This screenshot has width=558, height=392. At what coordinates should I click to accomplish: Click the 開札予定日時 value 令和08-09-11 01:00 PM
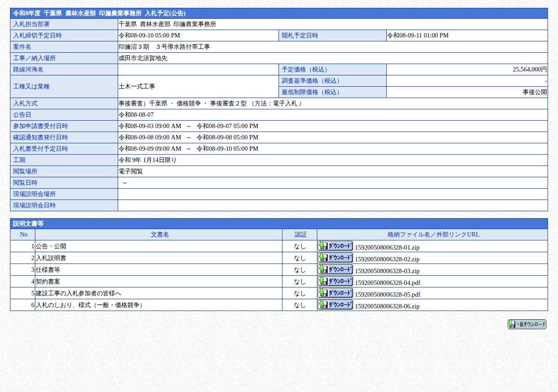click(418, 36)
